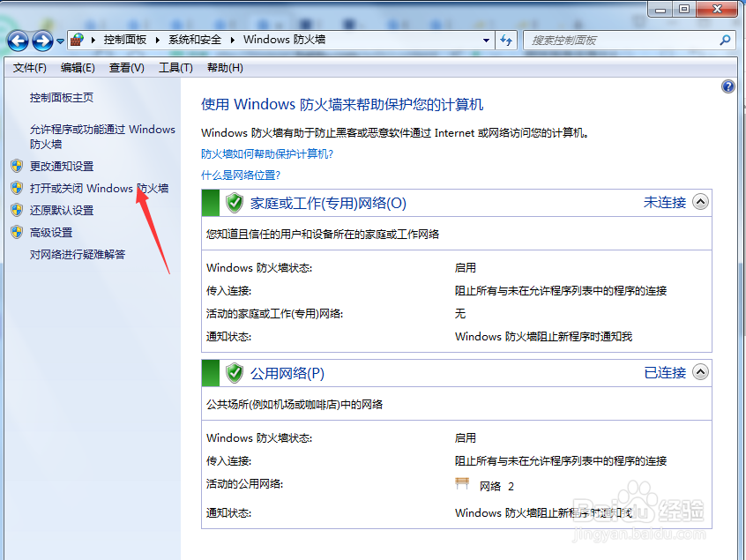Viewport: 746px width, 560px height.
Task: Click green shield icon of 家庭或工作(专用)网络
Action: (x=234, y=203)
